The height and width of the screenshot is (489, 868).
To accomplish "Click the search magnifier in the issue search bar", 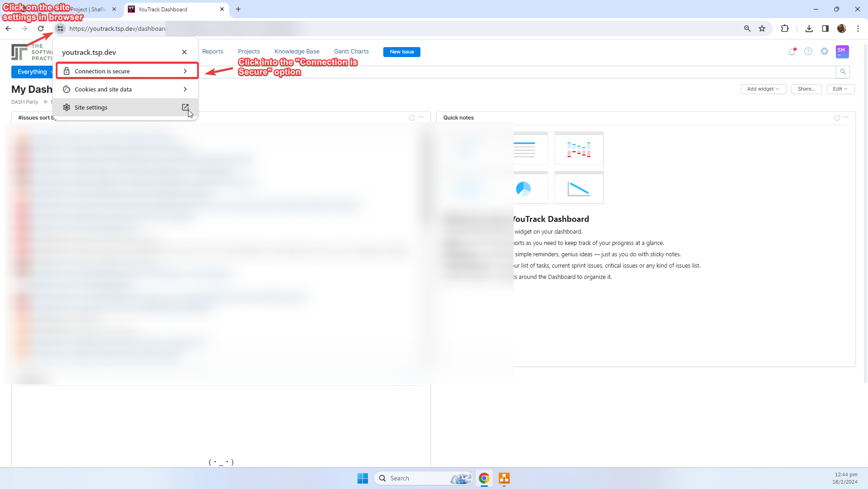I will click(x=843, y=72).
